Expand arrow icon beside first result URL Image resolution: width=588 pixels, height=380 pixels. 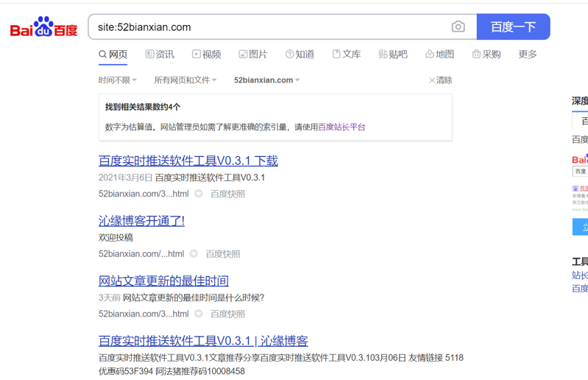[x=199, y=194]
